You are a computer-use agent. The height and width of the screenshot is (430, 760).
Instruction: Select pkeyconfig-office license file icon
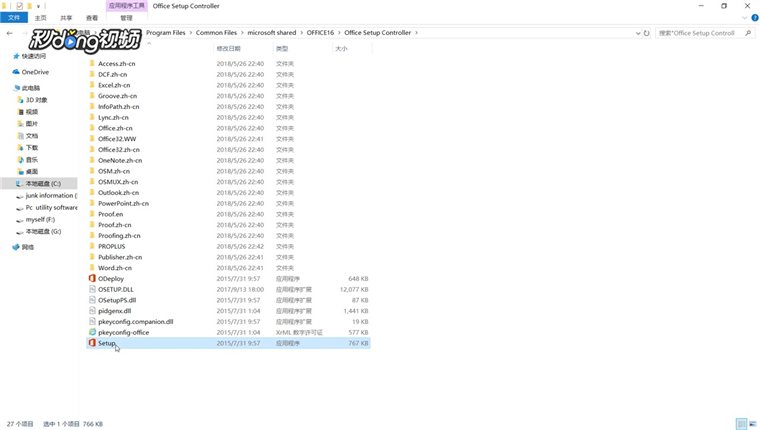(92, 332)
